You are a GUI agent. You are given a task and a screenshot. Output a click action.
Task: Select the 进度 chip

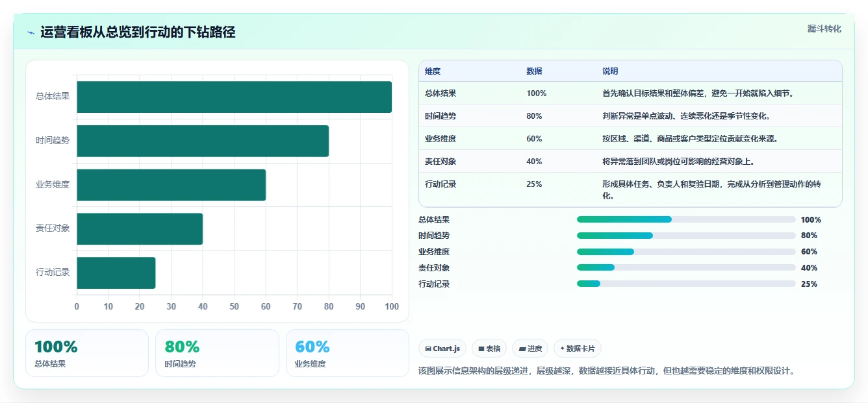(x=530, y=348)
